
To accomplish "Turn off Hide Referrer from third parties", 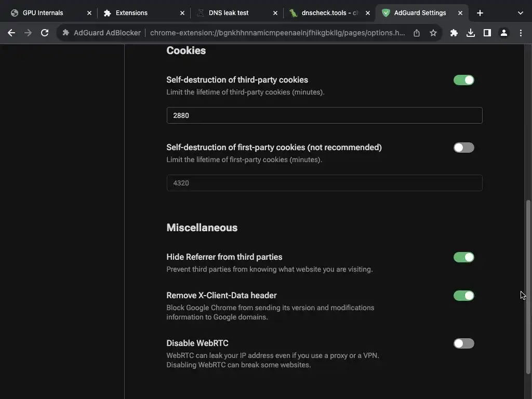I will (x=463, y=257).
